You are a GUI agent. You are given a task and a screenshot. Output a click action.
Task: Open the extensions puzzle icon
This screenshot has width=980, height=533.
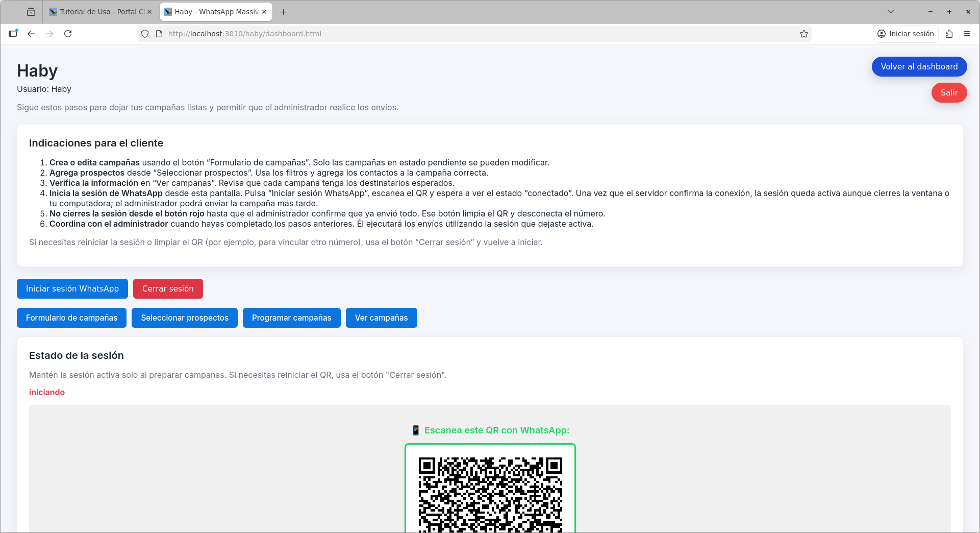(949, 34)
